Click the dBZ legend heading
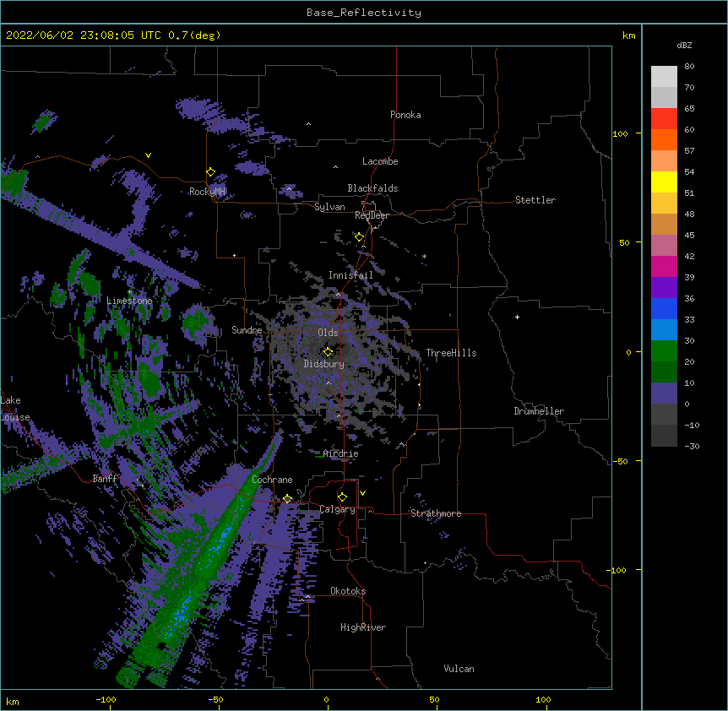The image size is (728, 711). 684,45
